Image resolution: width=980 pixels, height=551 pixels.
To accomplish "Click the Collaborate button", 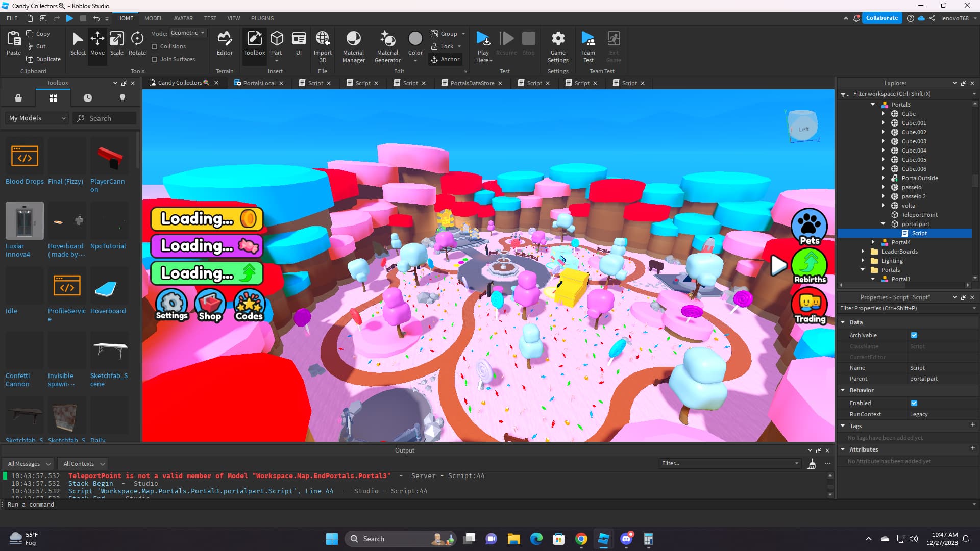I will (881, 18).
